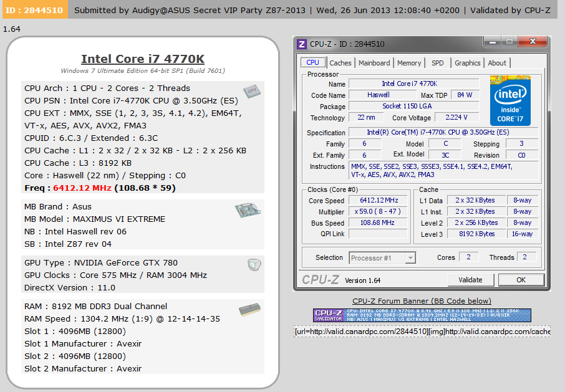Click the Windows 7 Ultimate Edition subtitle
The width and height of the screenshot is (565, 392).
pos(143,70)
